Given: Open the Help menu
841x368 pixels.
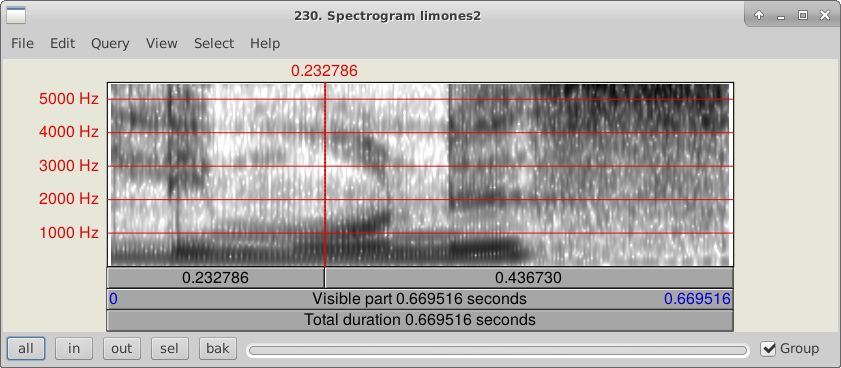Looking at the screenshot, I should tap(265, 43).
